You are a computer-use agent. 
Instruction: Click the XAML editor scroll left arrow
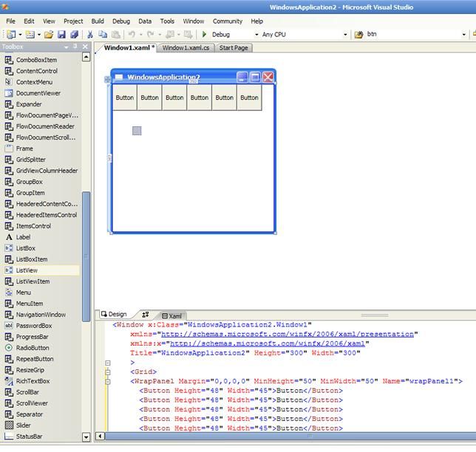click(x=100, y=436)
